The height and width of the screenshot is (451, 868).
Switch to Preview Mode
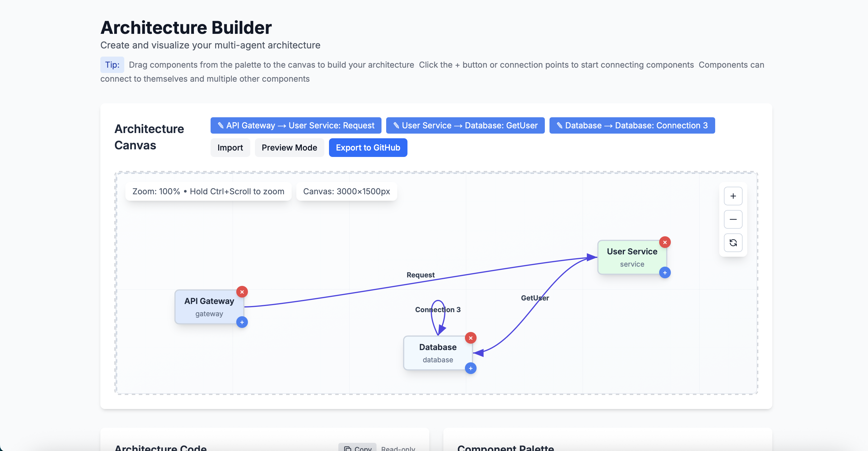289,148
